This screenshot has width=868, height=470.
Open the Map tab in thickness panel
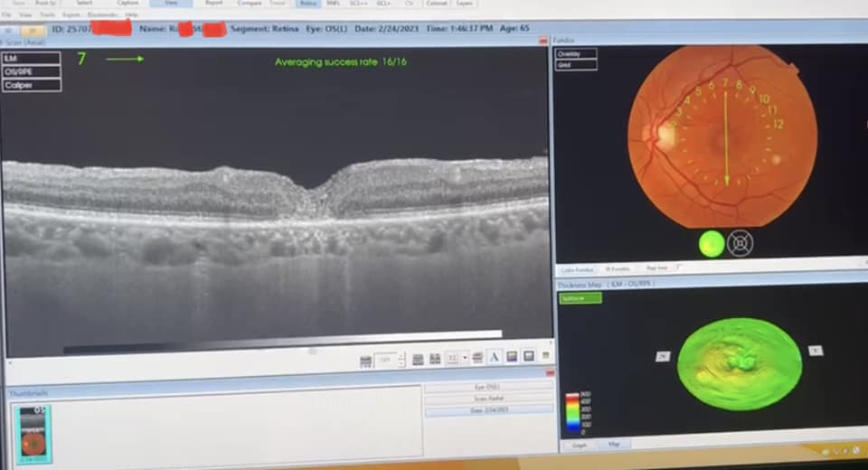pyautogui.click(x=614, y=445)
